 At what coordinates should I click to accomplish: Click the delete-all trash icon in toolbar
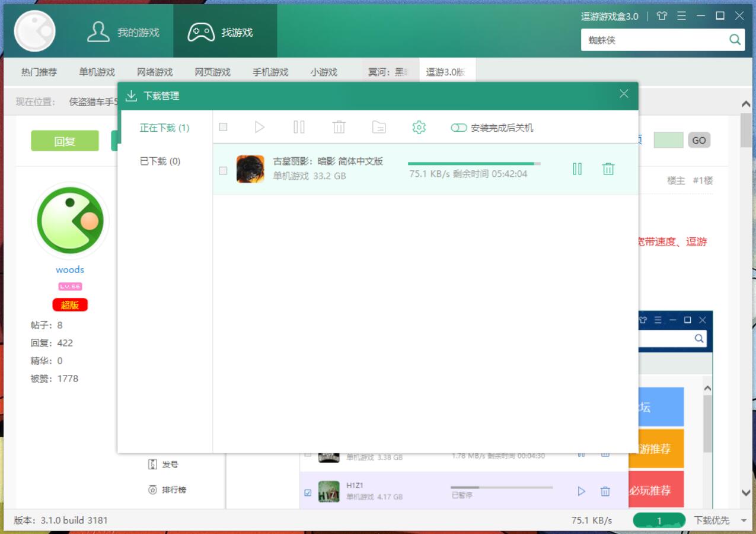point(339,127)
